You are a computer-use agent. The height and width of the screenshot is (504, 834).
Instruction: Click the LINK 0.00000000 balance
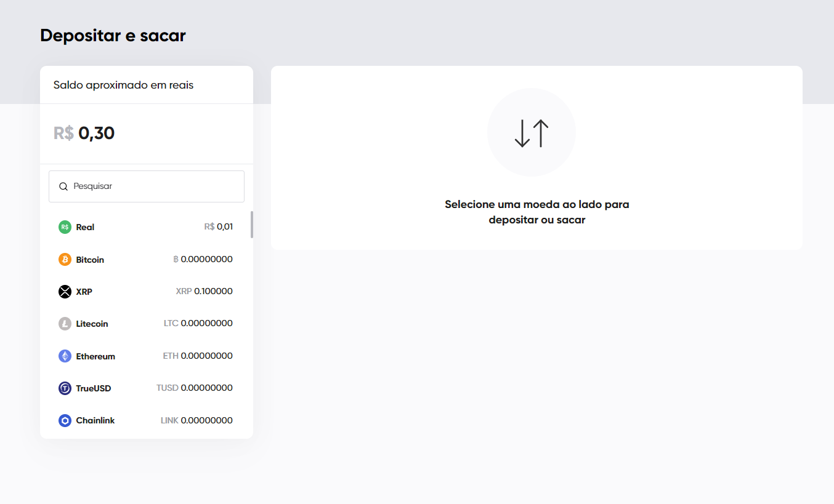click(196, 420)
